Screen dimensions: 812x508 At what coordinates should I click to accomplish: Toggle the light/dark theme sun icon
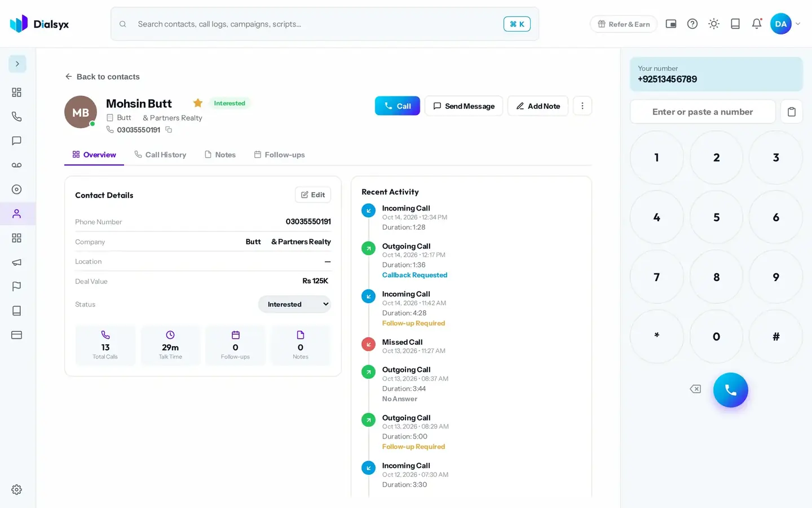tap(714, 24)
